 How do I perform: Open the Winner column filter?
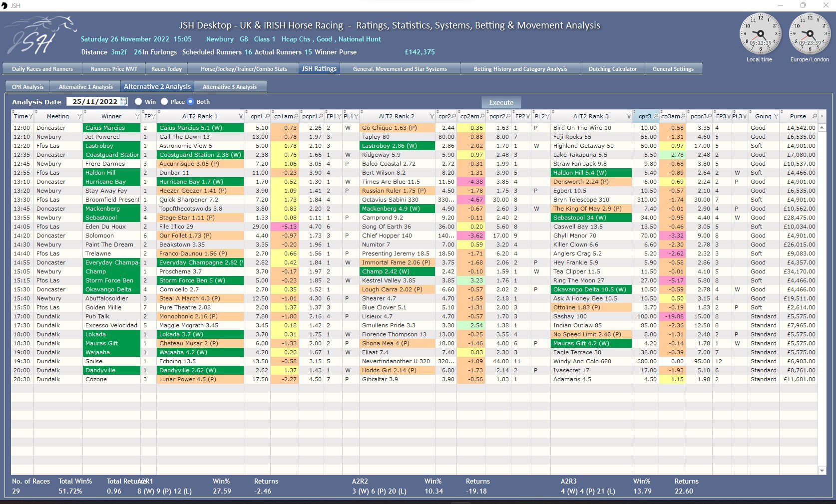click(137, 116)
